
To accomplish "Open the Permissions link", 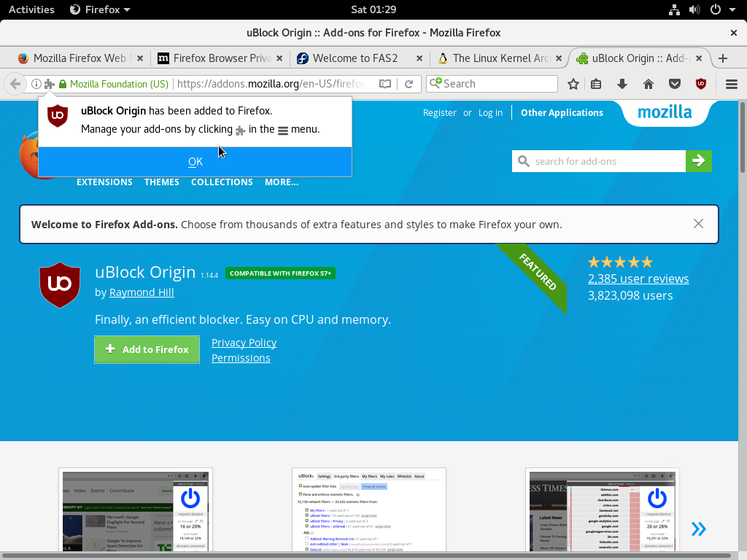I will [241, 357].
